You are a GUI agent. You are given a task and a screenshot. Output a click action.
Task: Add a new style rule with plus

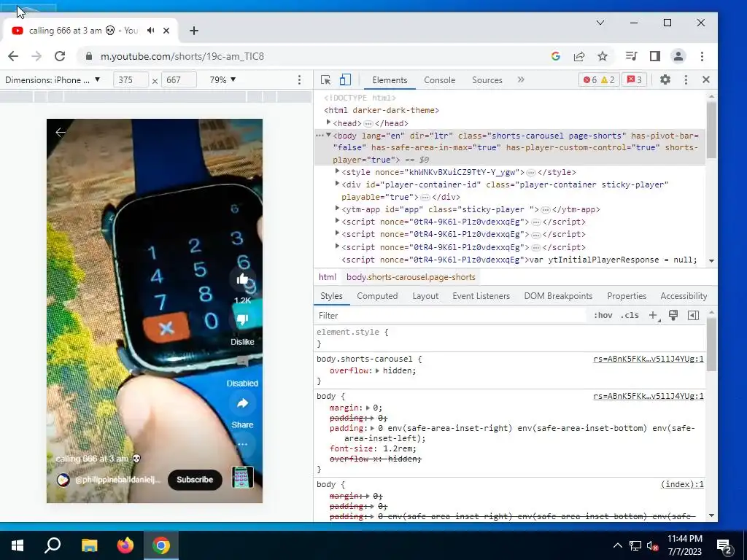pos(654,315)
